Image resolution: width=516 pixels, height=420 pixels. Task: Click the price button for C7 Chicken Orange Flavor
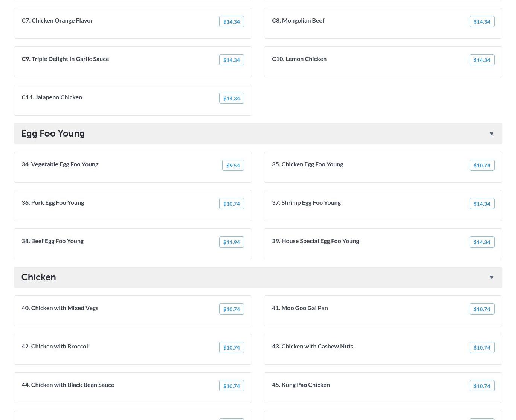232,21
